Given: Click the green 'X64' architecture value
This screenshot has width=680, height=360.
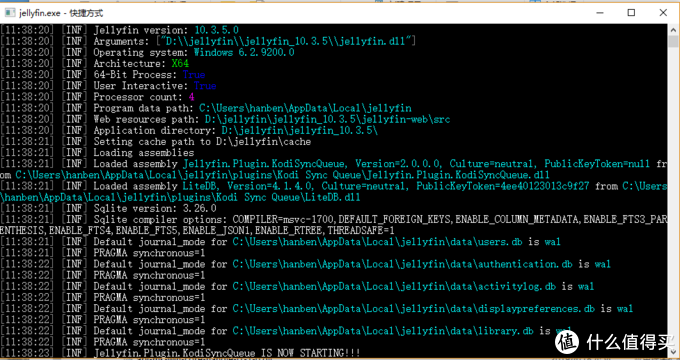Looking at the screenshot, I should click(180, 64).
